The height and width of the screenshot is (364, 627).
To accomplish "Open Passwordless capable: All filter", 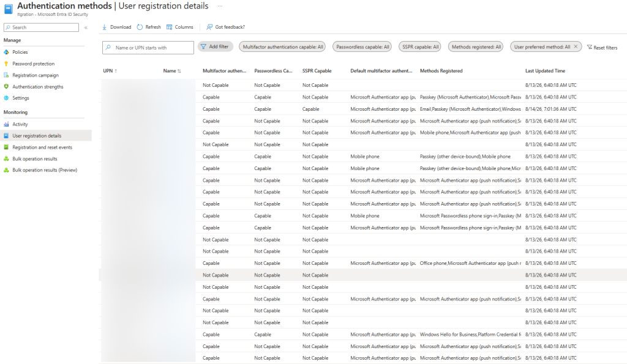I will [x=362, y=46].
